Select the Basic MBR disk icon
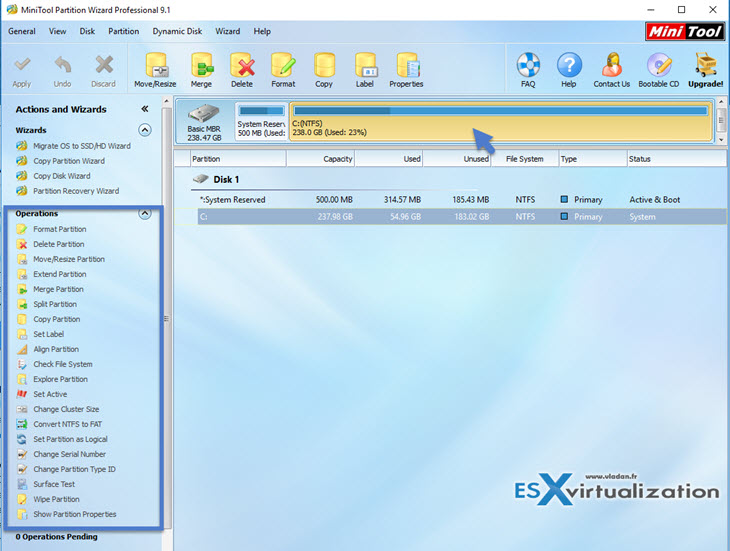Screen dimensions: 730x551 point(204,122)
